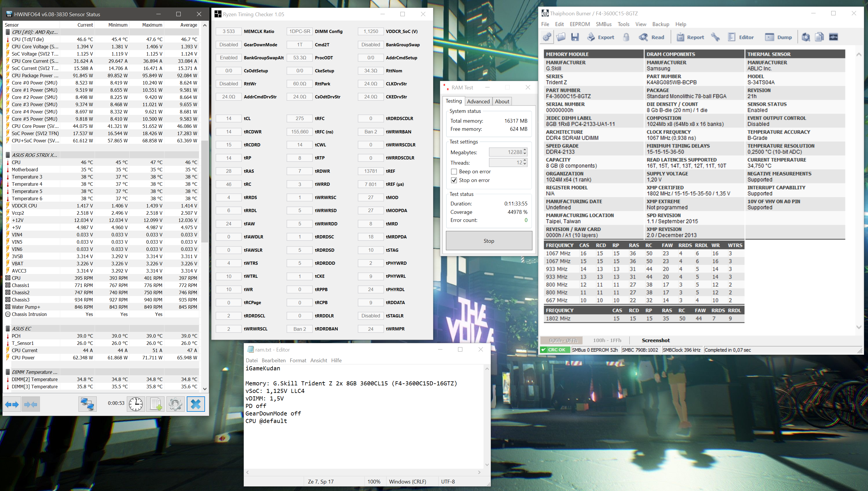Click the waveform icon in Thaiphoon toolbar
The height and width of the screenshot is (491, 868).
tap(833, 37)
